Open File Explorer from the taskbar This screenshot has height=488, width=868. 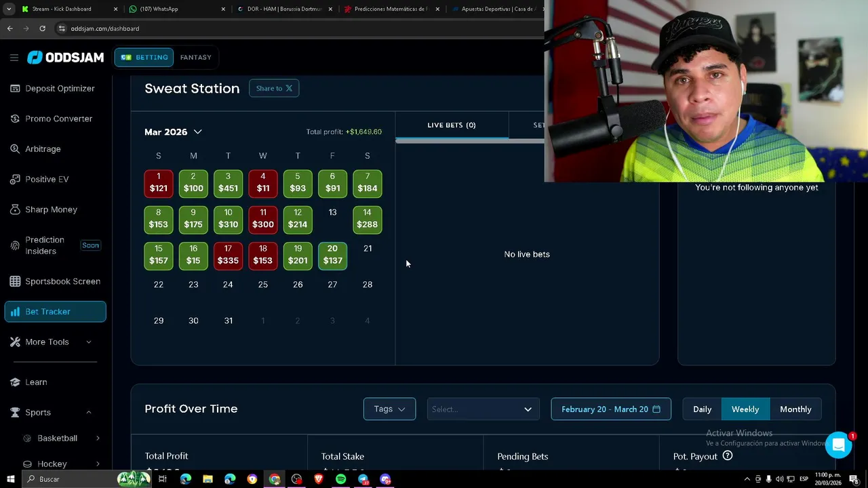(208, 479)
